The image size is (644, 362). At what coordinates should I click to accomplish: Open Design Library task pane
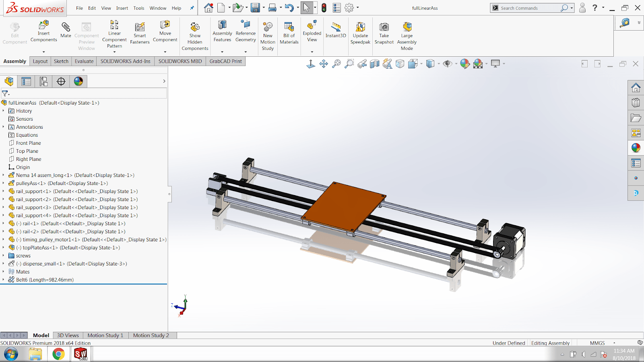[x=636, y=103]
